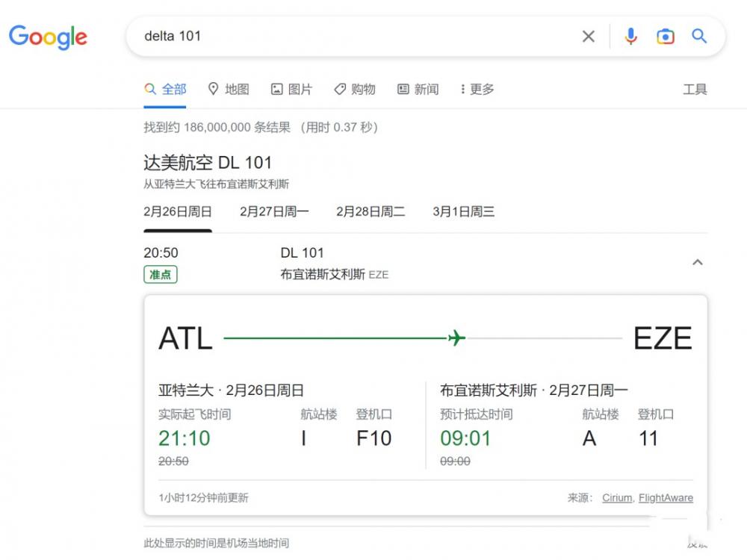
Task: Open the FlightAware source link
Action: [x=666, y=498]
